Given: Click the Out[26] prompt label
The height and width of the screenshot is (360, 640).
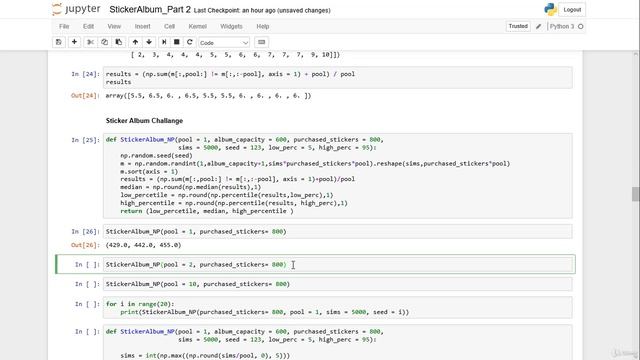Looking at the screenshot, I should pyautogui.click(x=85, y=245).
